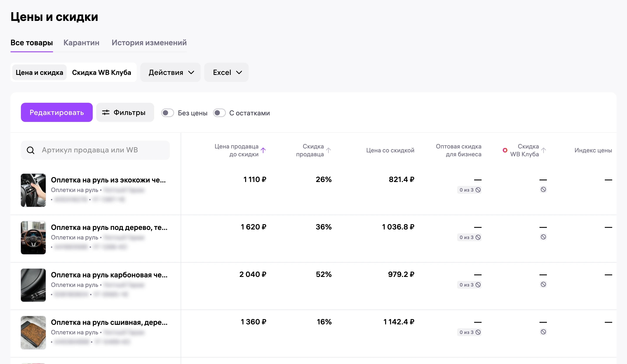Click WB Club disabled icon in third row
The width and height of the screenshot is (627, 364).
point(543,284)
